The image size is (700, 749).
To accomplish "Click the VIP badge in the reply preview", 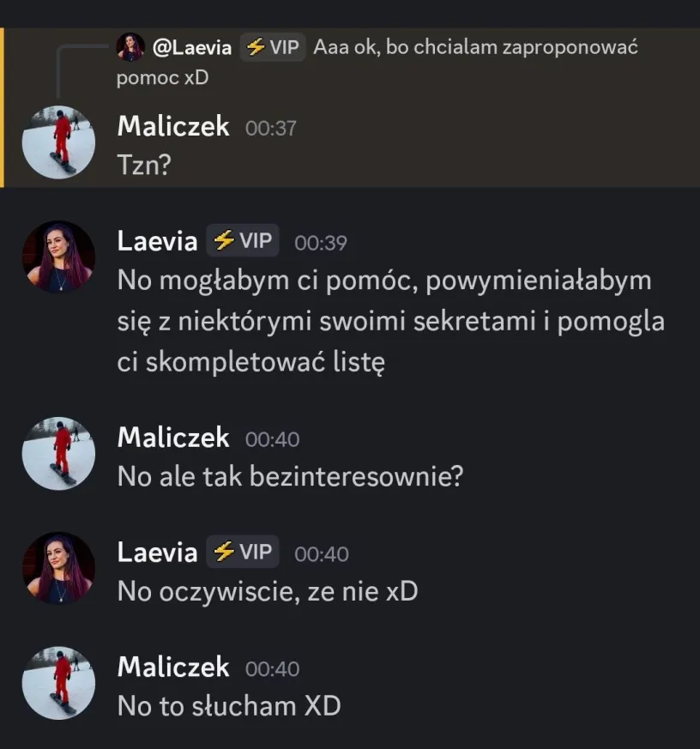I will point(273,47).
